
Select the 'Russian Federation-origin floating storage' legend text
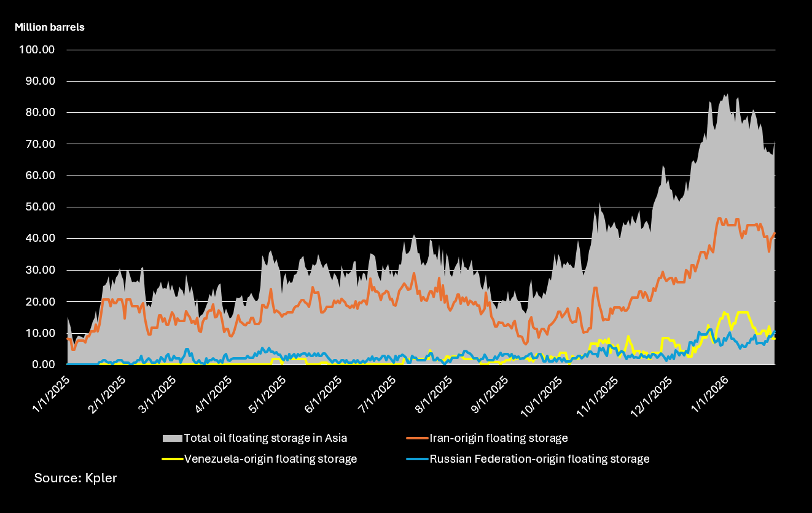539,458
